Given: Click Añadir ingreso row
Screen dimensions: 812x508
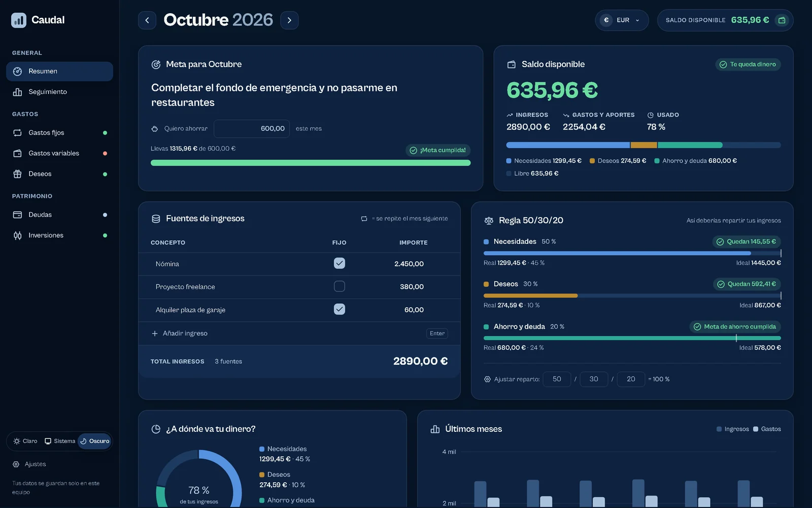Looking at the screenshot, I should tap(299, 334).
